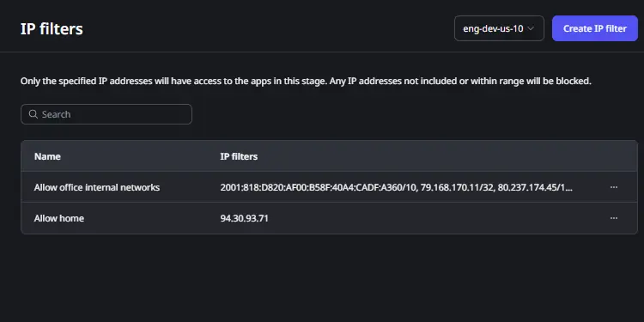This screenshot has width=644, height=322.
Task: Click the IP filters column header
Action: [x=239, y=156]
